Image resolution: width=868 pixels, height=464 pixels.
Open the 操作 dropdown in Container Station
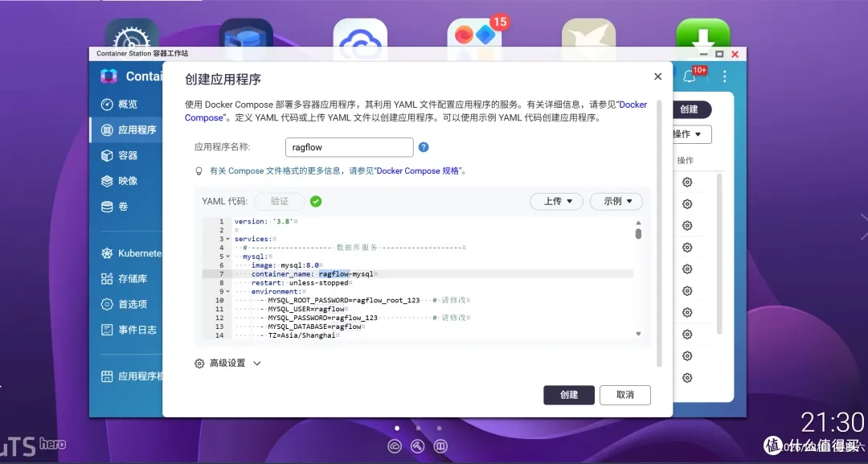click(x=691, y=134)
